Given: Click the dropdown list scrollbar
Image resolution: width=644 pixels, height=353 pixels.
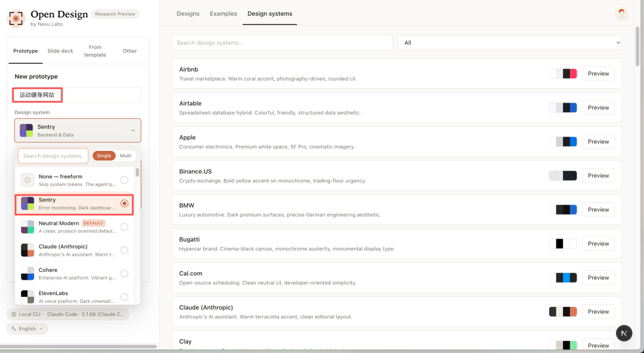Looking at the screenshot, I should click(137, 172).
